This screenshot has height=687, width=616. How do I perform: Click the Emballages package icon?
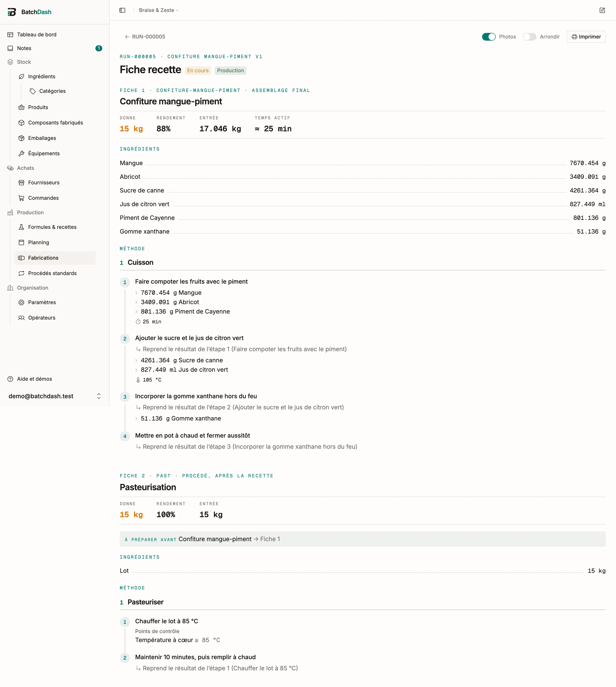tap(21, 138)
